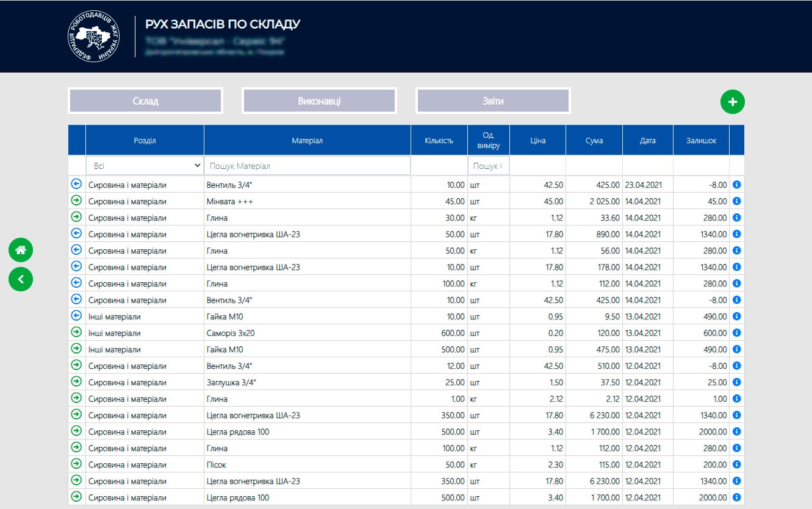Open the Склад tab
Screen dimensions: 812x509
point(145,101)
